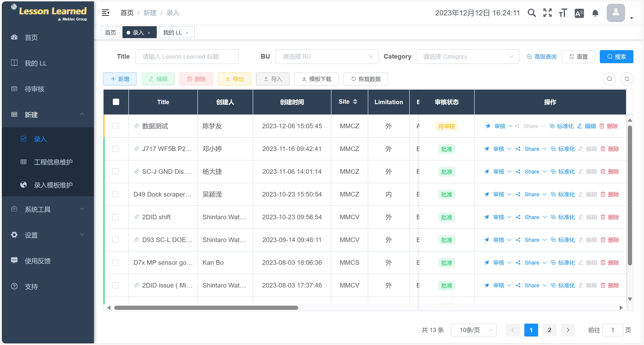This screenshot has height=345, width=644.
Task: Go to page 2 of the table
Action: tap(549, 330)
